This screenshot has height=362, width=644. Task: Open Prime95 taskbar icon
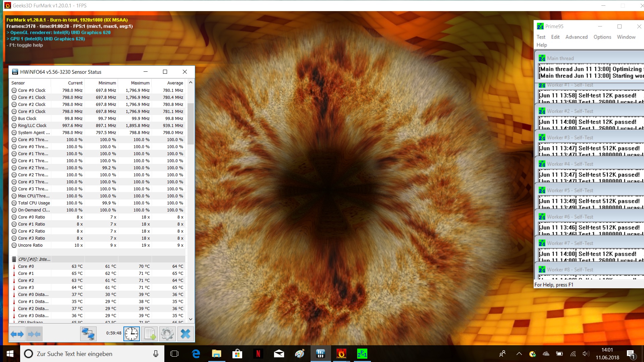tap(362, 354)
